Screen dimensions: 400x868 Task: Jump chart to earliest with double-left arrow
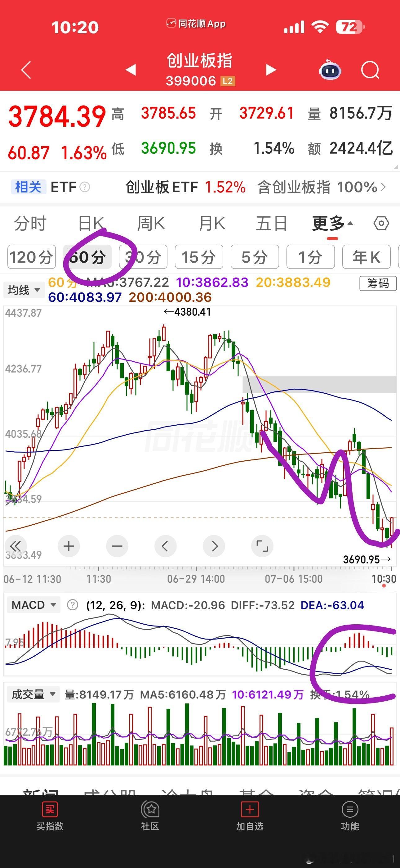click(16, 546)
